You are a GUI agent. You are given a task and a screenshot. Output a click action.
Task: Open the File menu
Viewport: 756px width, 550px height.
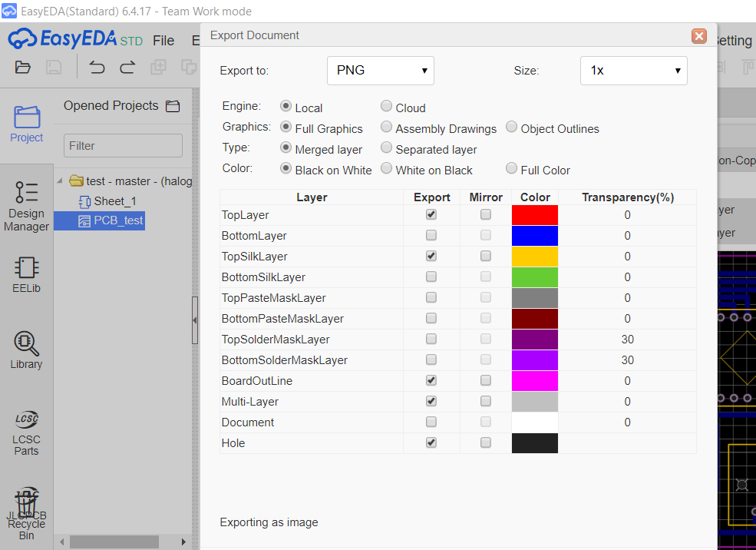point(163,41)
